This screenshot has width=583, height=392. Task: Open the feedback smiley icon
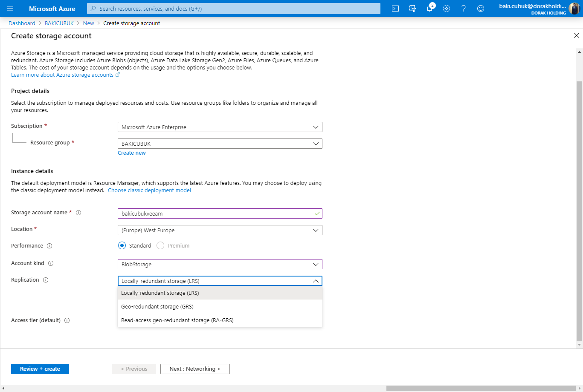(481, 9)
